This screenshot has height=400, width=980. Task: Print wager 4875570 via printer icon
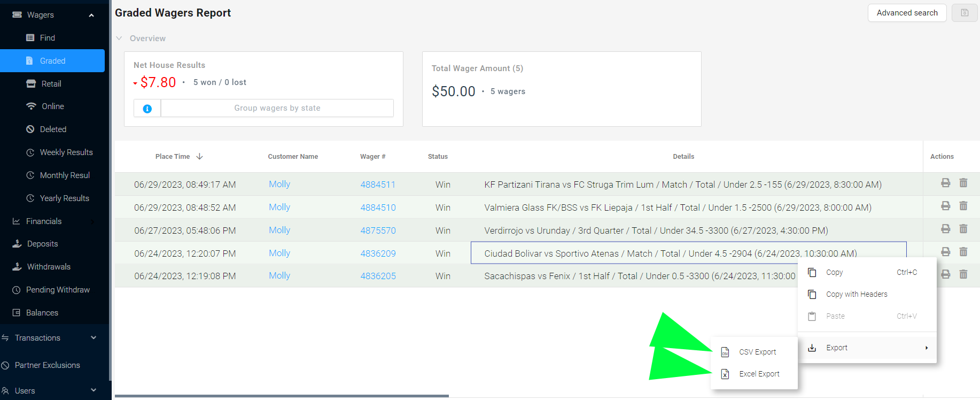coord(946,229)
